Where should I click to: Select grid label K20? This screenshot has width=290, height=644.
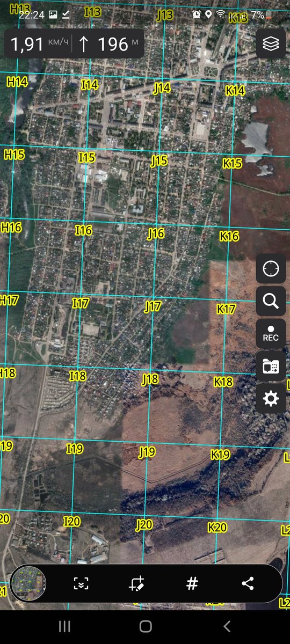point(217,528)
